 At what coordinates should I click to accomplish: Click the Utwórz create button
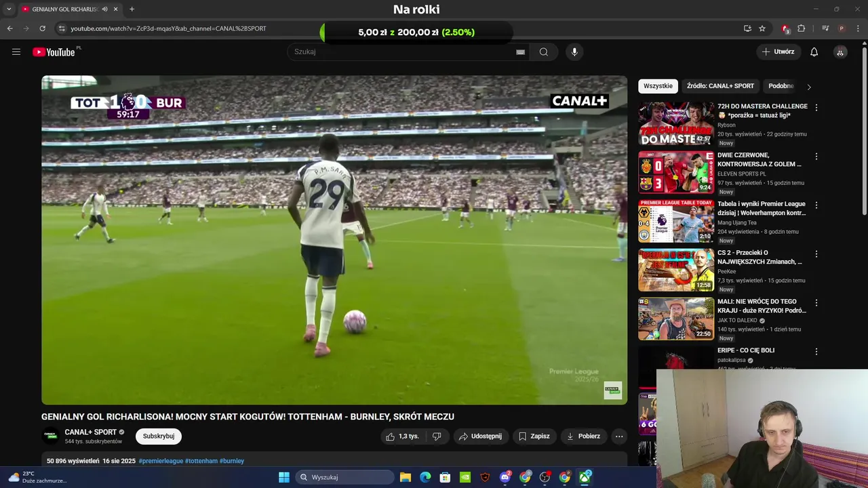click(x=778, y=52)
